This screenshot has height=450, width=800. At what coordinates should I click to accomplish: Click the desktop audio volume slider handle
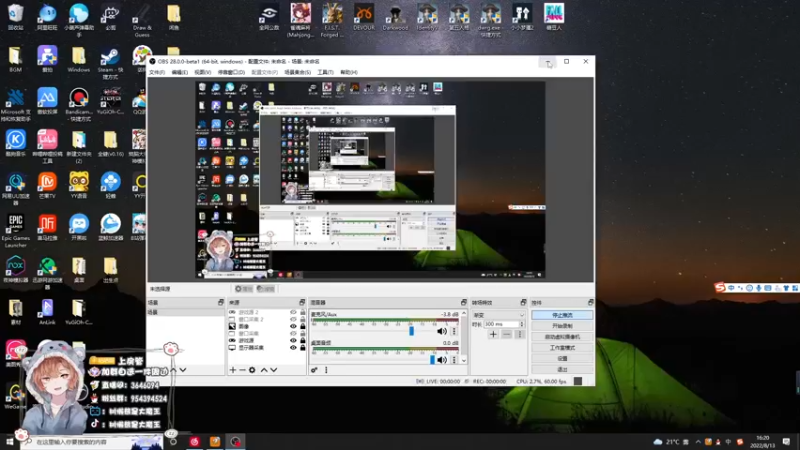point(433,360)
